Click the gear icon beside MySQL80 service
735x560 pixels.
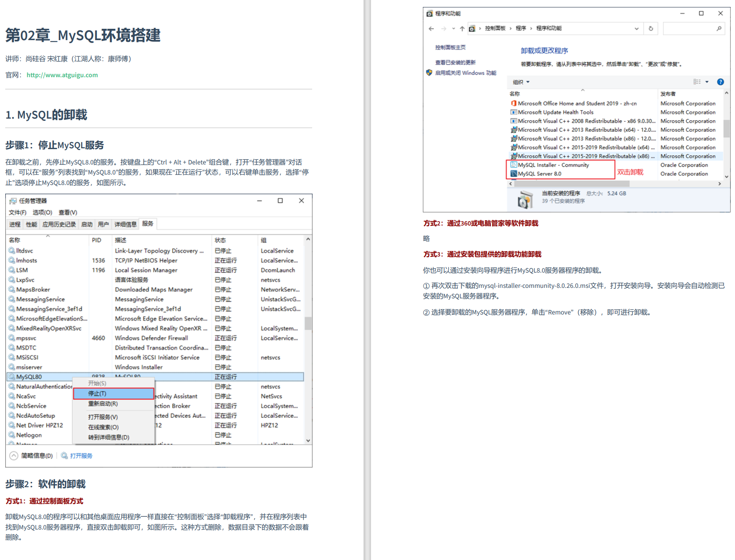(10, 376)
